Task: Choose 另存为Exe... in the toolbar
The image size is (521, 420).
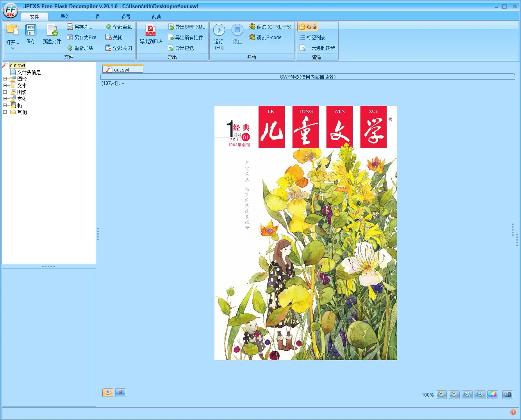Action: pyautogui.click(x=84, y=38)
